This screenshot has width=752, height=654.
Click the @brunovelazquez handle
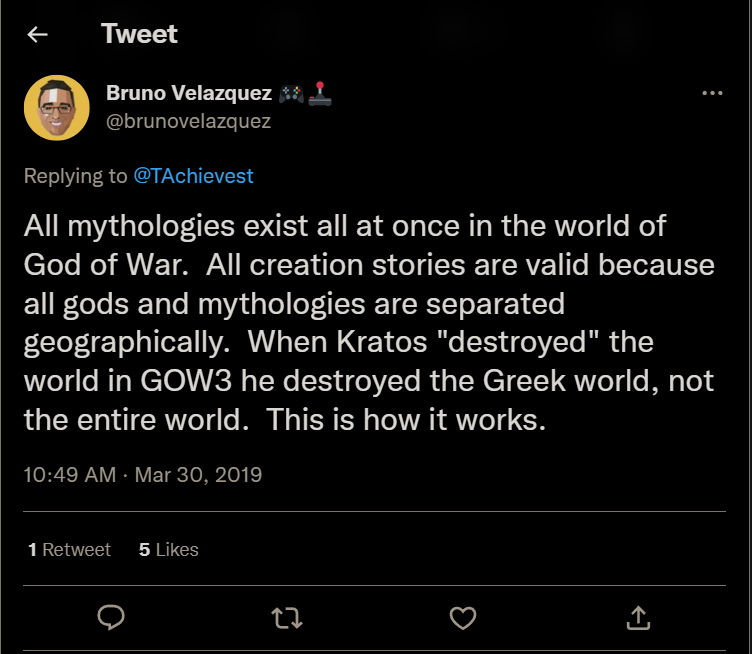point(188,121)
